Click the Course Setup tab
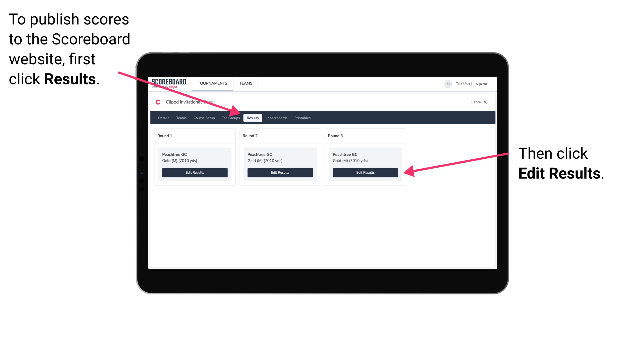The height and width of the screenshot is (346, 644). (204, 118)
